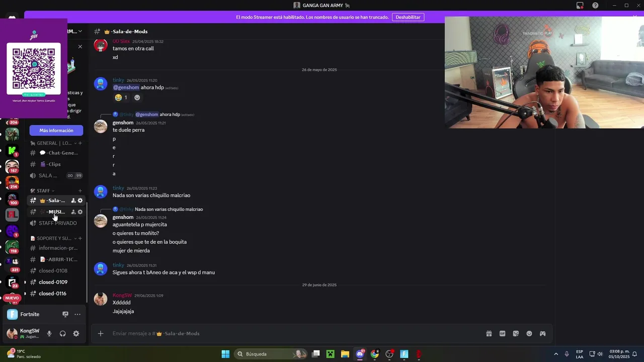Open File Explorer from the taskbar
The width and height of the screenshot is (644, 362).
[x=345, y=354]
